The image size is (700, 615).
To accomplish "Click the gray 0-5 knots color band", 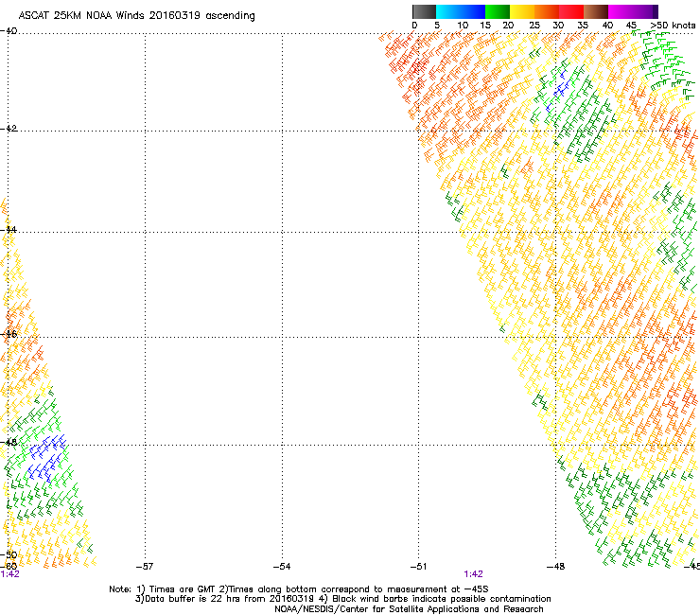I will (x=424, y=11).
